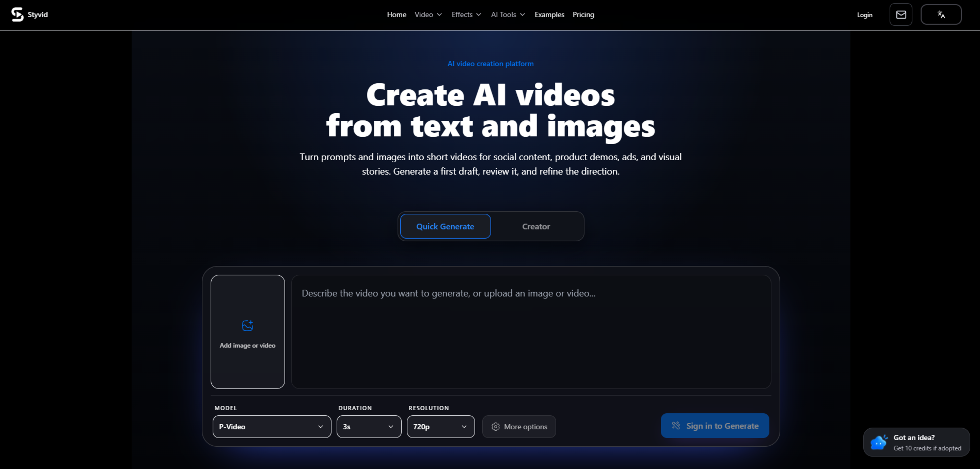Click the add image icon in upload box
980x469 pixels.
248,326
